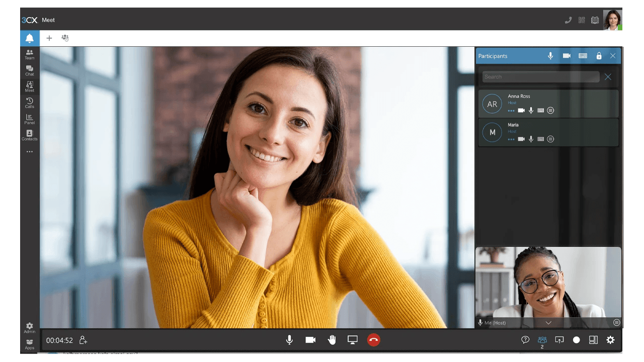Start recording with the record circle icon
Viewport: 644px width, 362px height.
click(576, 340)
